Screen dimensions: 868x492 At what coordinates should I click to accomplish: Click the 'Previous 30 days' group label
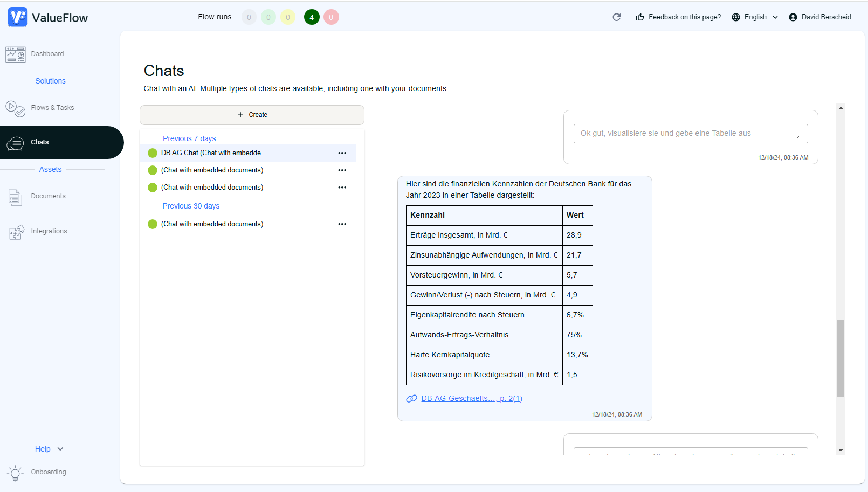191,206
